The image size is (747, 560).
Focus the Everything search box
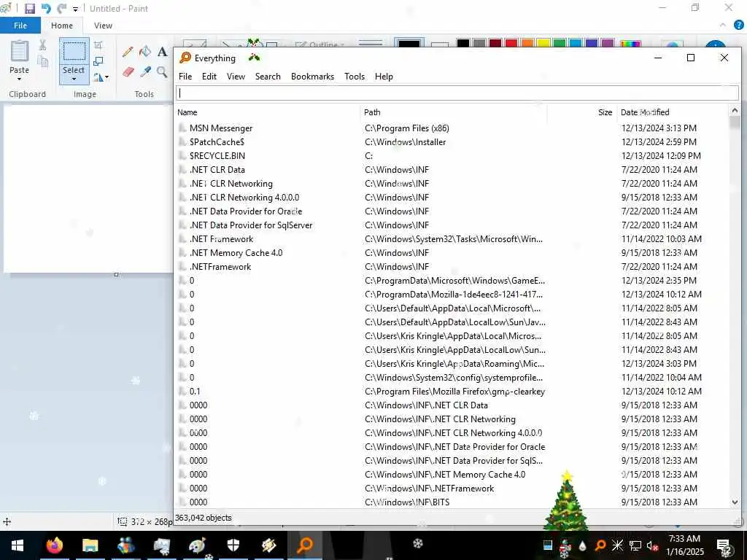pyautogui.click(x=457, y=93)
